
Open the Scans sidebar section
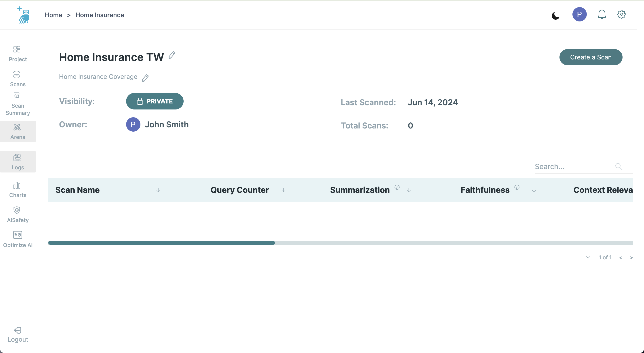[18, 79]
